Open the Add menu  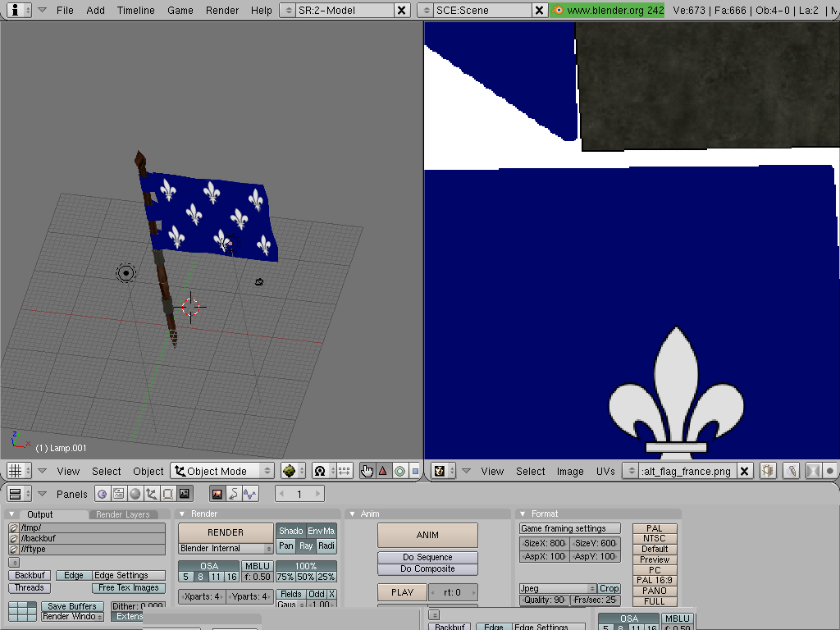(95, 10)
